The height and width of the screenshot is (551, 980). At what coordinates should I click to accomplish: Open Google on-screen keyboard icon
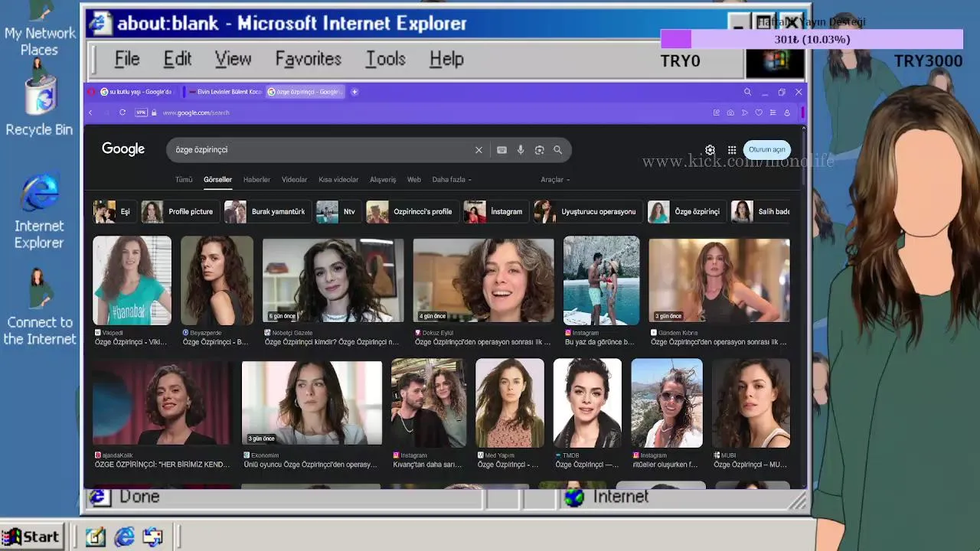[501, 150]
